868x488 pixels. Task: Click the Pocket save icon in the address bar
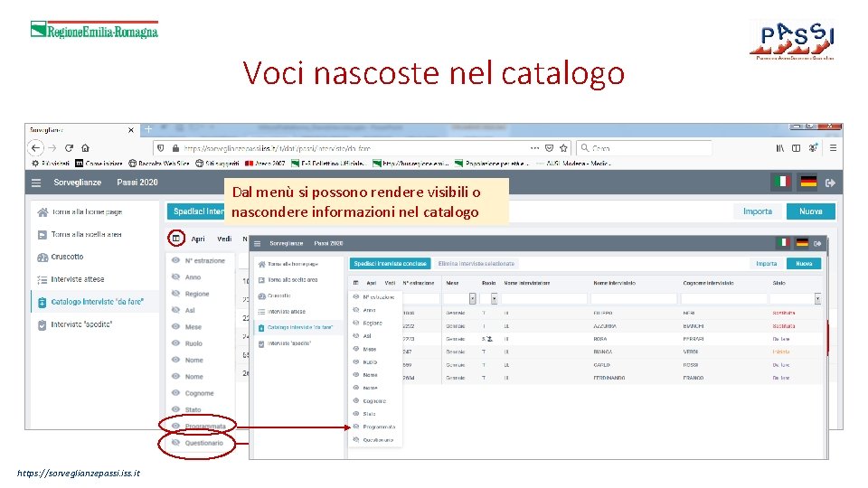click(549, 148)
